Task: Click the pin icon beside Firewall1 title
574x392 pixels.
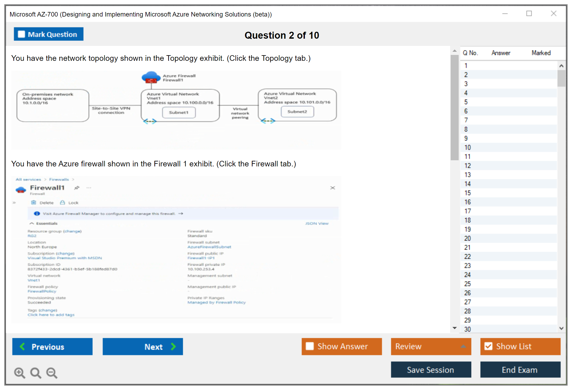Action: [77, 188]
